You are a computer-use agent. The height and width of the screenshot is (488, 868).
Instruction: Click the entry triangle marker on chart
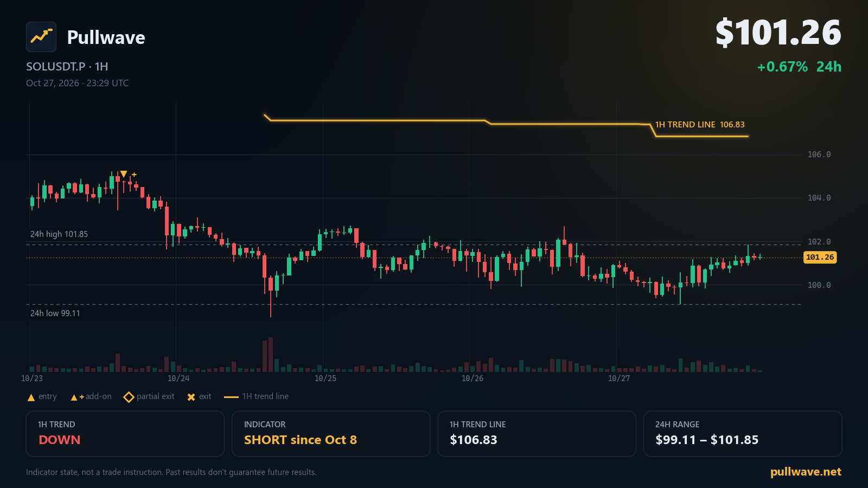(124, 174)
